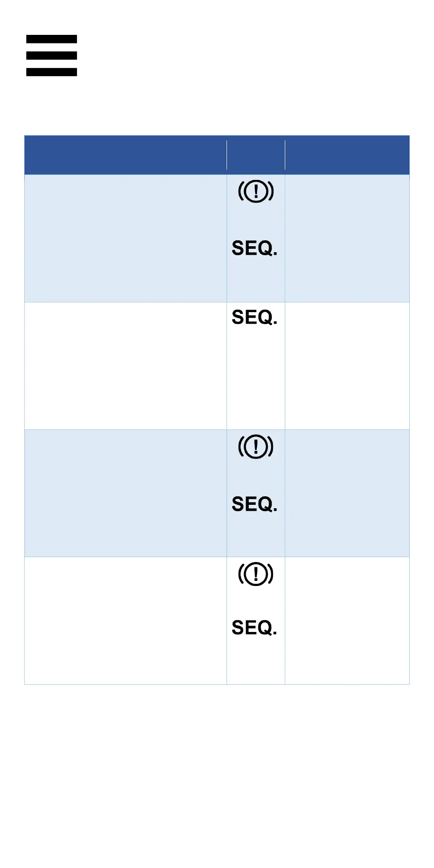Click the right cell of second row
The image size is (434, 868).
pos(347,366)
